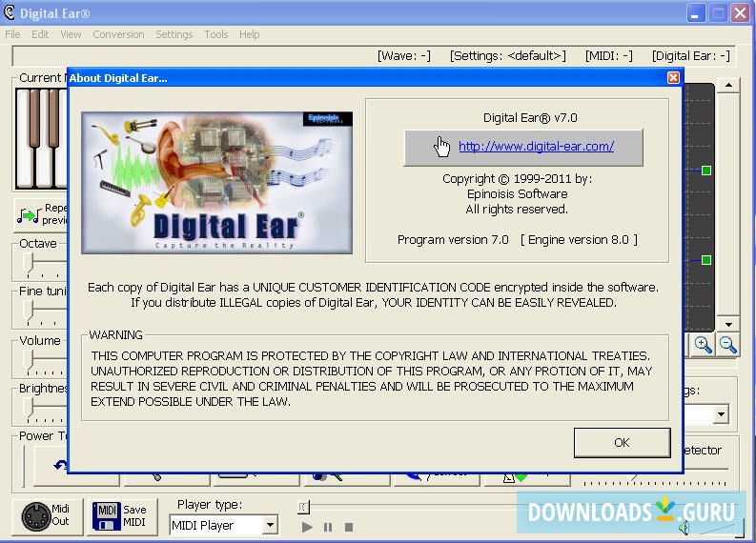Close the About Digital Ear dialog
This screenshot has width=756, height=543.
673,77
